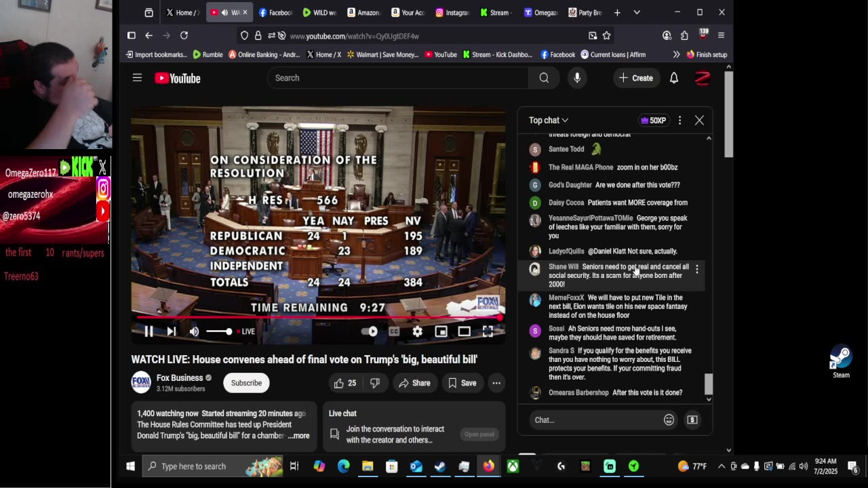Image resolution: width=868 pixels, height=488 pixels.
Task: Go back to previous page
Action: coord(149,35)
